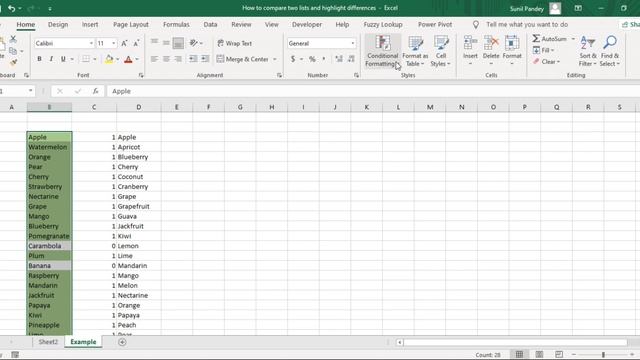
Task: Click the Top Align icon
Action: click(154, 42)
